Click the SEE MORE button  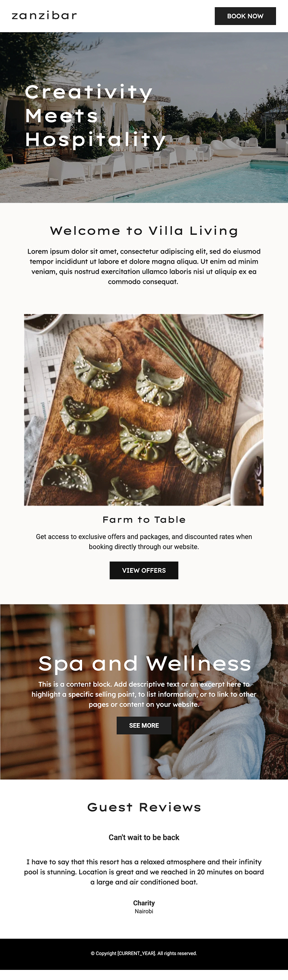[144, 726]
